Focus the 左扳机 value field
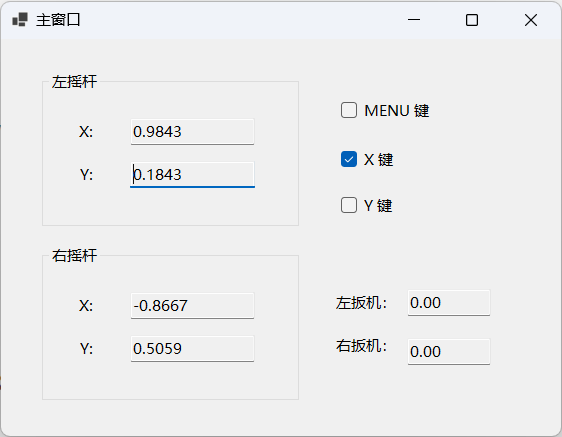This screenshot has width=562, height=437. (x=449, y=303)
